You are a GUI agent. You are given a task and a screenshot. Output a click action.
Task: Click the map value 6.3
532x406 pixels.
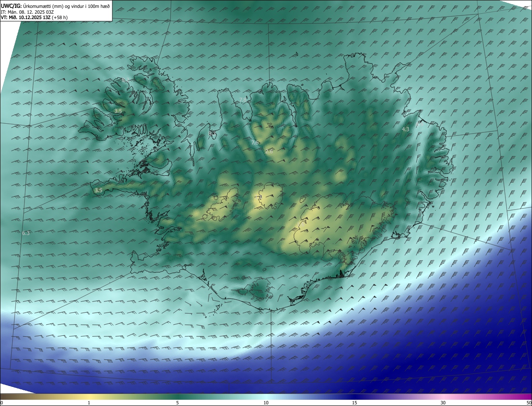click(26, 233)
